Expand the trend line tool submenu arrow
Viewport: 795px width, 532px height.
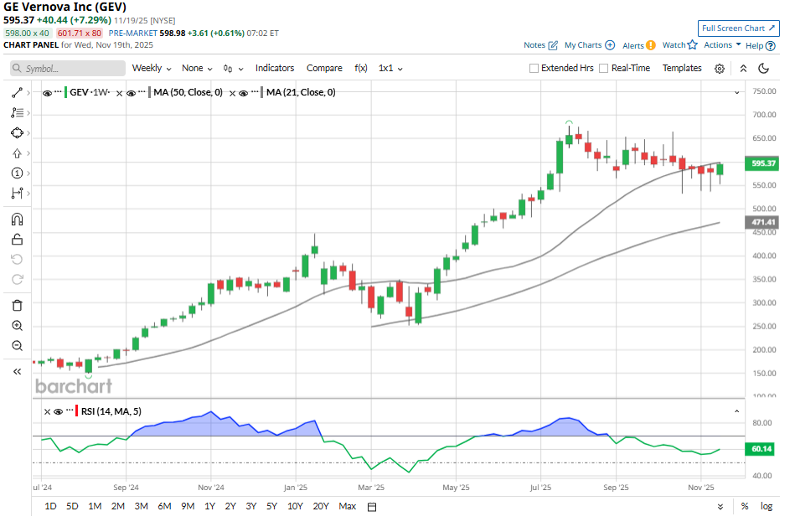click(28, 93)
